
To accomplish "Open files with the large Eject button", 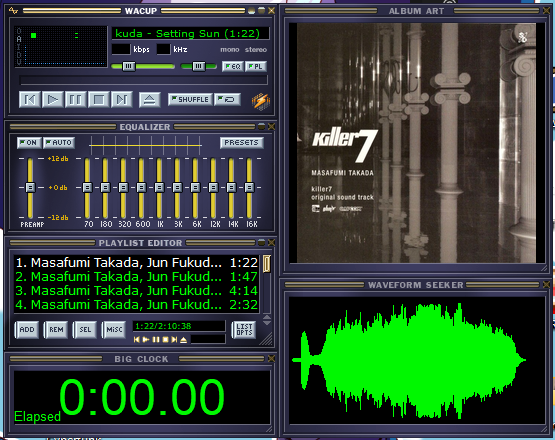I will click(149, 100).
